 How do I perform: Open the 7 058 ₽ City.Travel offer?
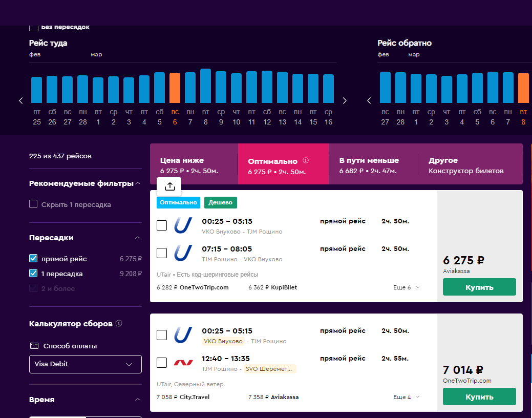tap(183, 397)
